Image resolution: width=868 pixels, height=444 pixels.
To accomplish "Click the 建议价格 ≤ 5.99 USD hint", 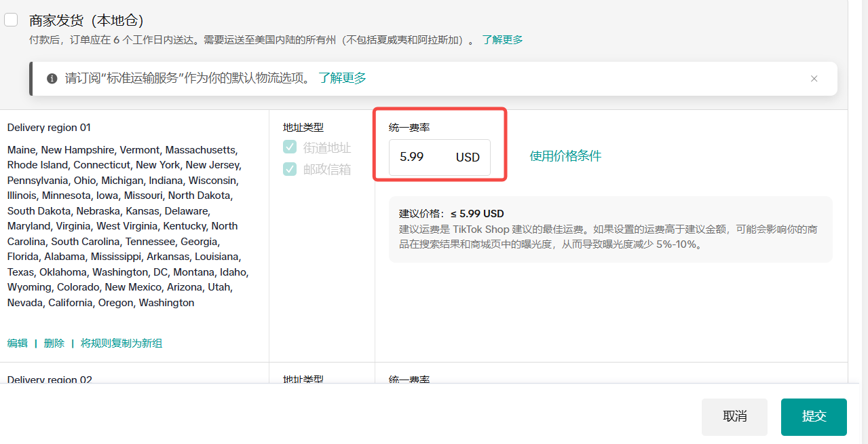I will pos(451,214).
